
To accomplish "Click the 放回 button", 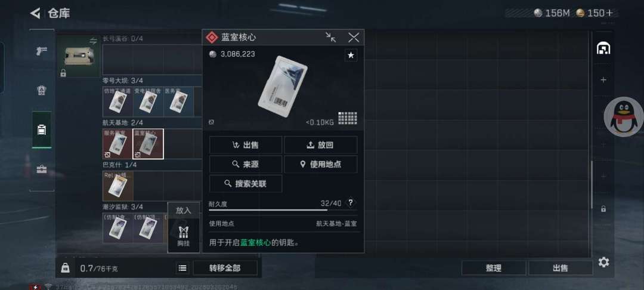I will point(320,145).
